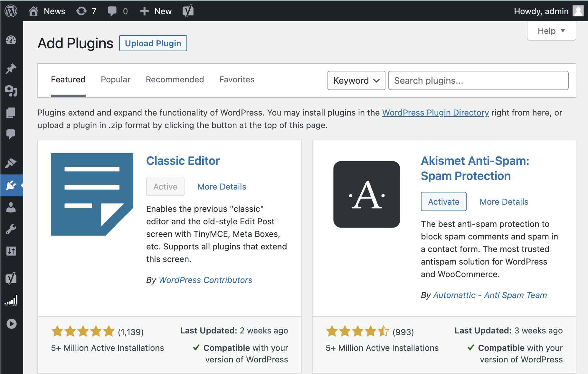The image size is (588, 374).
Task: Open the 7 pending updates icon
Action: 81,11
